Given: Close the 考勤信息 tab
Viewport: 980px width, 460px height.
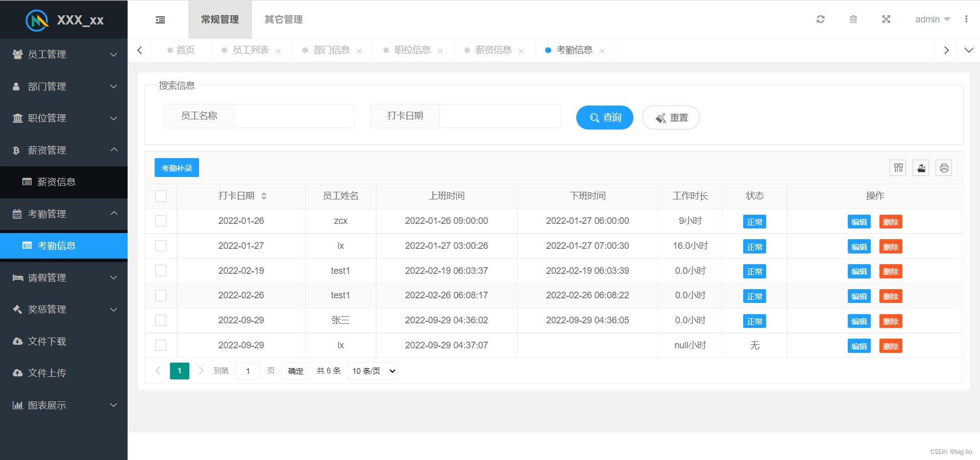Looking at the screenshot, I should [602, 51].
